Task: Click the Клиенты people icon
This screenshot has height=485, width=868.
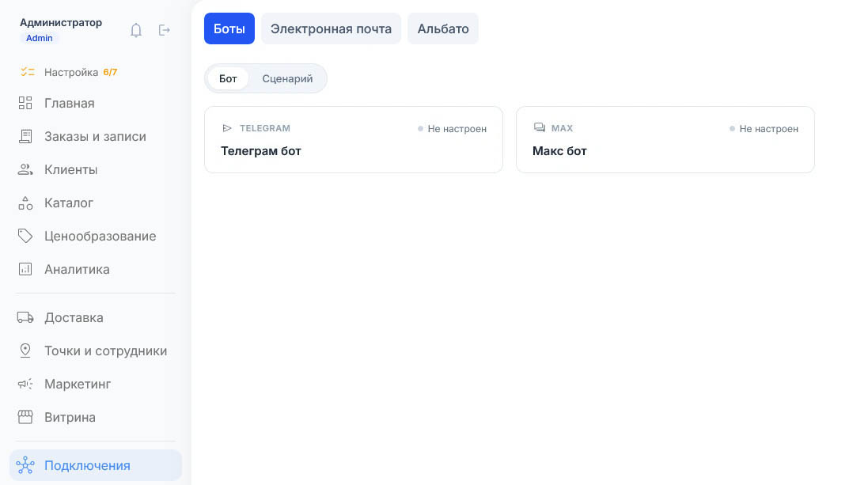Action: (x=25, y=169)
